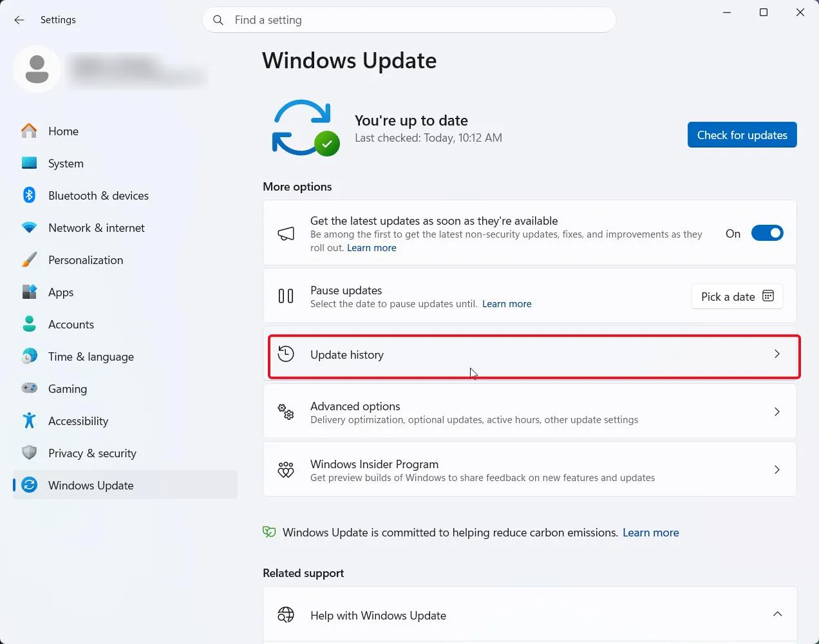Click the Windows Update sidebar sync icon
This screenshot has width=819, height=644.
29,485
